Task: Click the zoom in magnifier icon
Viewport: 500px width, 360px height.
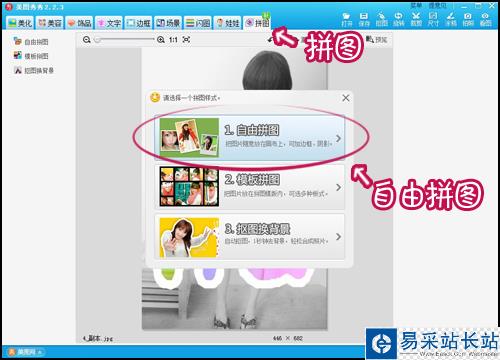Action: click(161, 40)
